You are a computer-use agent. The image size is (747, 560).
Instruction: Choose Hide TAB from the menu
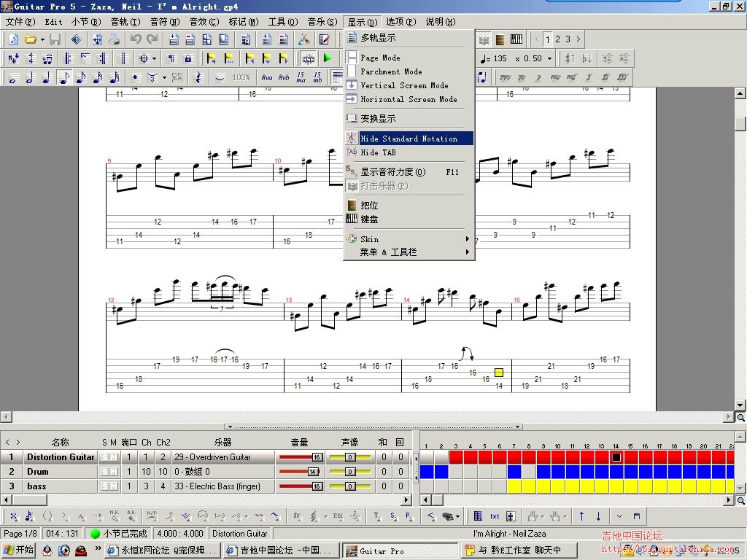[x=409, y=152]
